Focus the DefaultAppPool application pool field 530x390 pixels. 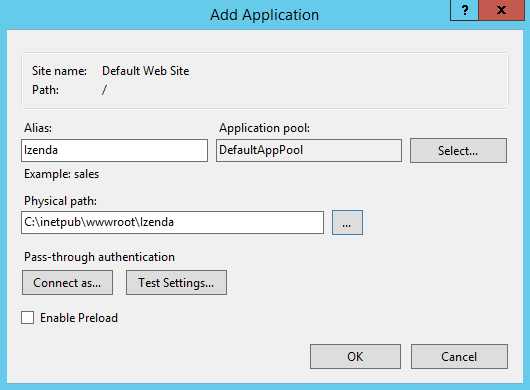[309, 150]
